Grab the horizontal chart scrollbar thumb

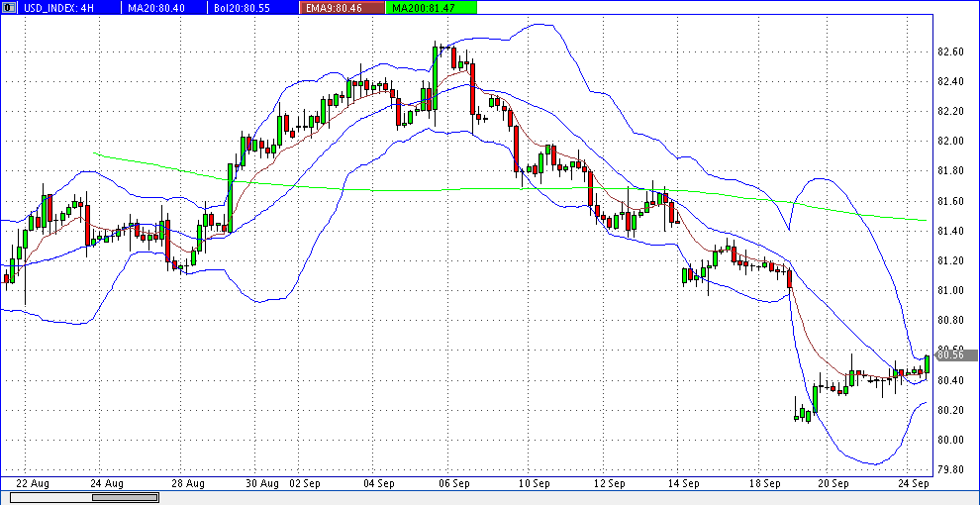tap(125, 497)
